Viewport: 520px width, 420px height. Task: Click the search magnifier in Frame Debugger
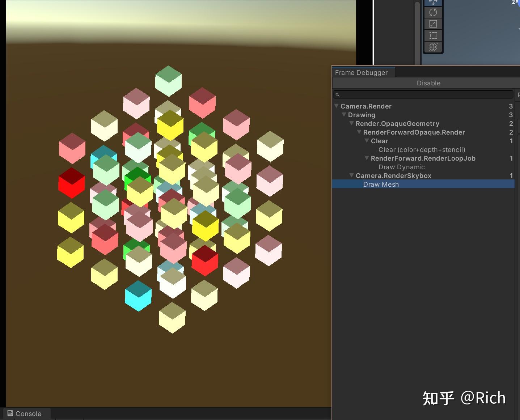point(338,94)
